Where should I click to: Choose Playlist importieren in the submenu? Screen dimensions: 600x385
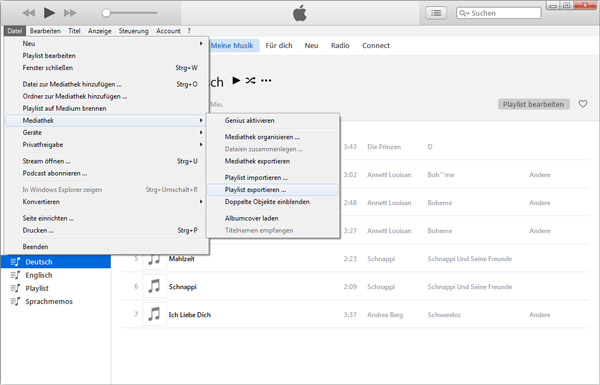coord(272,178)
